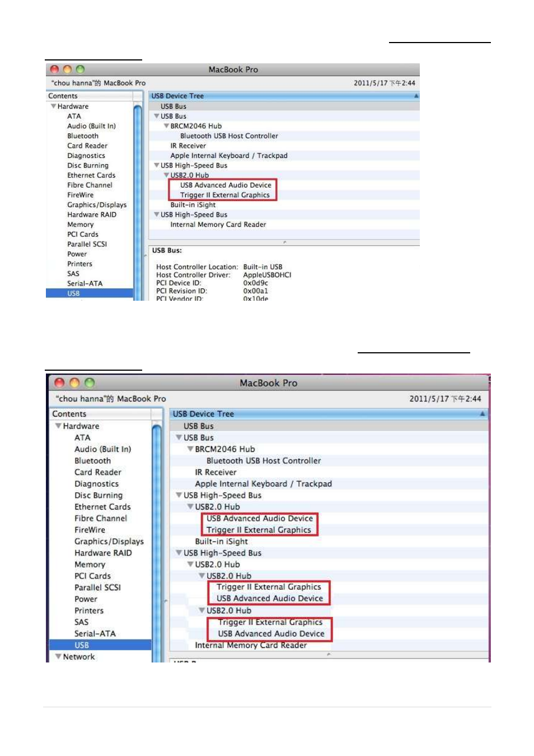The image size is (534, 756).
Task: Choose Parallel SCSI in the upper window
Action: click(x=87, y=244)
